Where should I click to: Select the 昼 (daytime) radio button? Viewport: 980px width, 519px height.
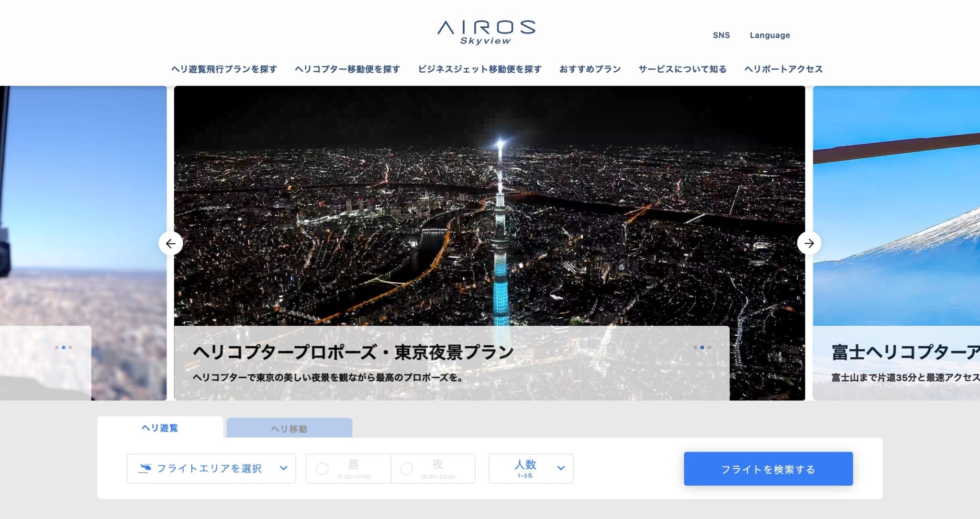point(323,468)
